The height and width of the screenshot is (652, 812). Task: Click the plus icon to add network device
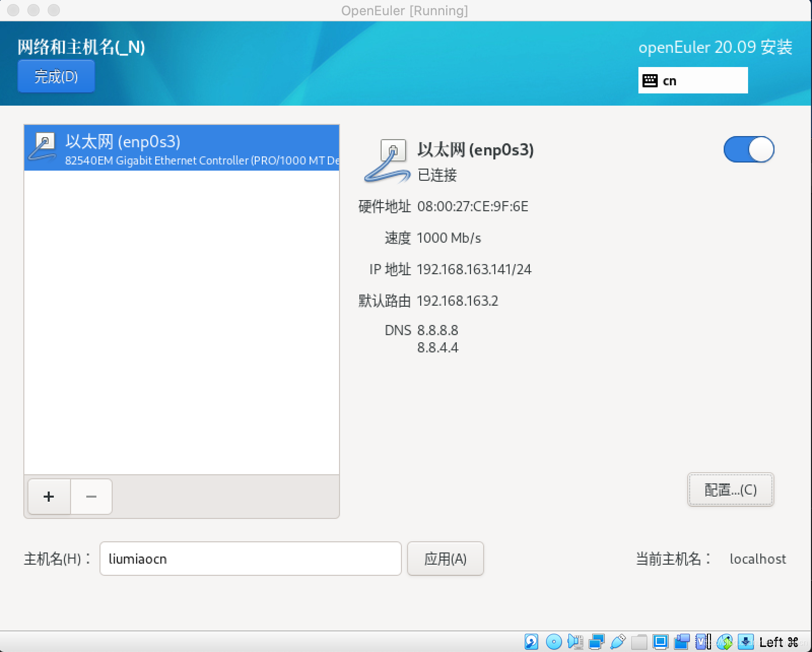point(49,497)
